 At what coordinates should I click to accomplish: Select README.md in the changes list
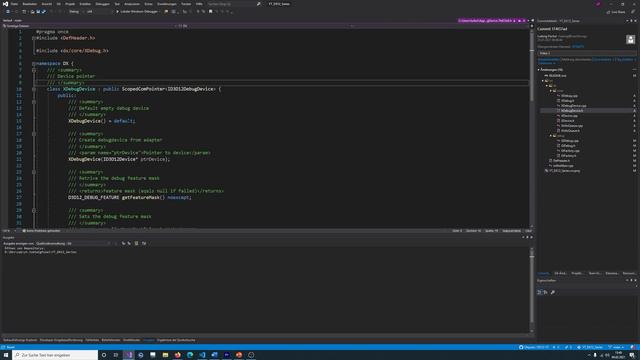click(557, 76)
